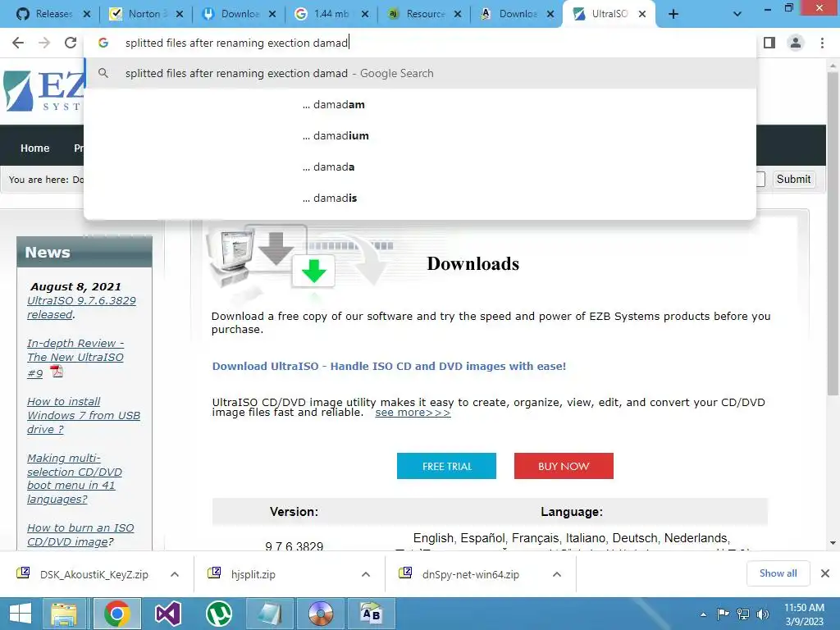Open the tab search dropdown
840x630 pixels.
737,14
